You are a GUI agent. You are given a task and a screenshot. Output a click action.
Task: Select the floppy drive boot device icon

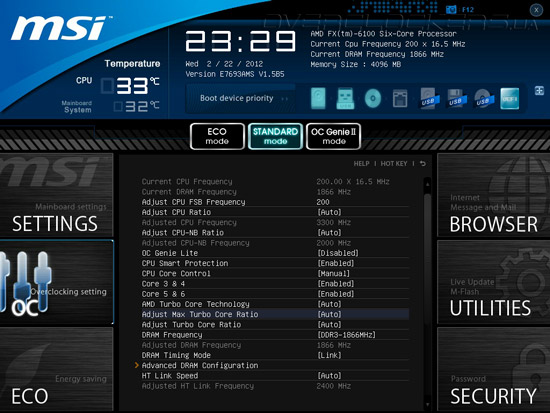(x=400, y=98)
